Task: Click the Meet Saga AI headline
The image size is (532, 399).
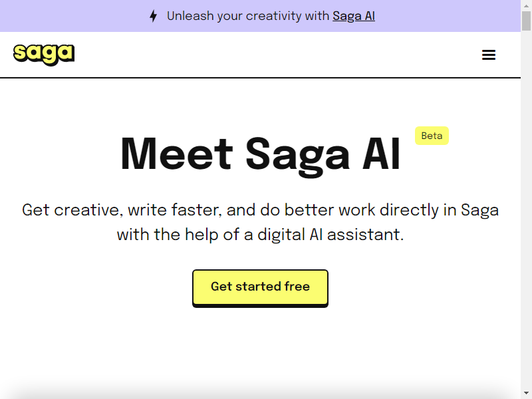Action: tap(260, 154)
